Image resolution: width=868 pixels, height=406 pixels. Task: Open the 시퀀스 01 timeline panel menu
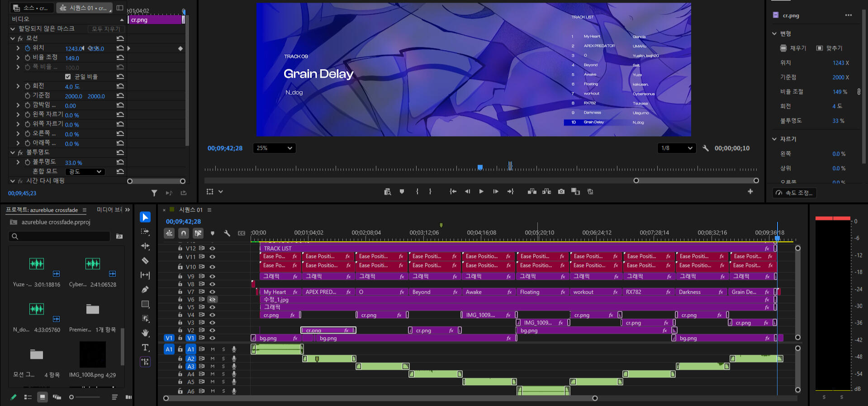209,210
